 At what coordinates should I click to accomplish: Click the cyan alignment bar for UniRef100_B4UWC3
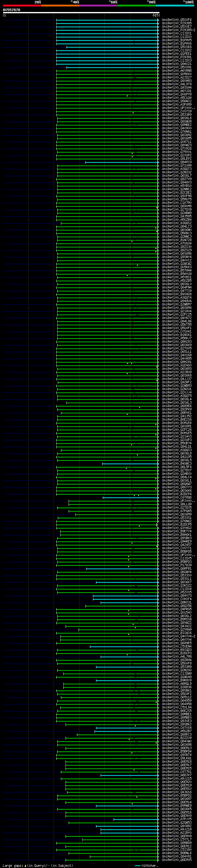(130, 464)
